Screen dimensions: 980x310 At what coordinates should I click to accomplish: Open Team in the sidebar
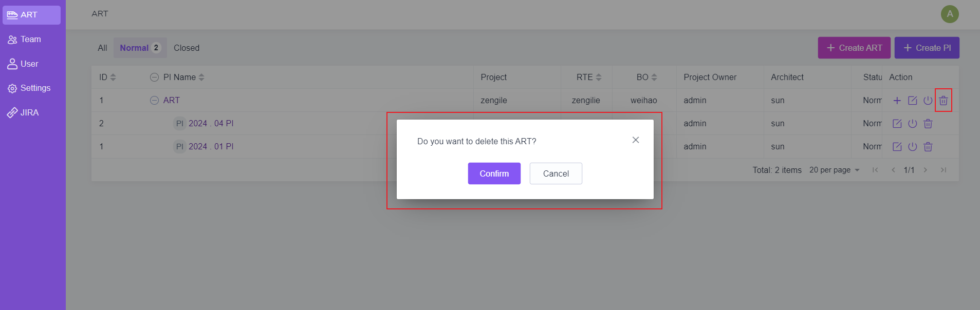pyautogui.click(x=30, y=40)
